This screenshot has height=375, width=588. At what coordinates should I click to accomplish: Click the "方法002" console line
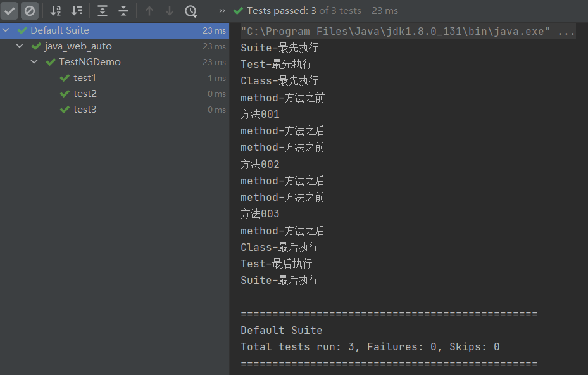260,164
